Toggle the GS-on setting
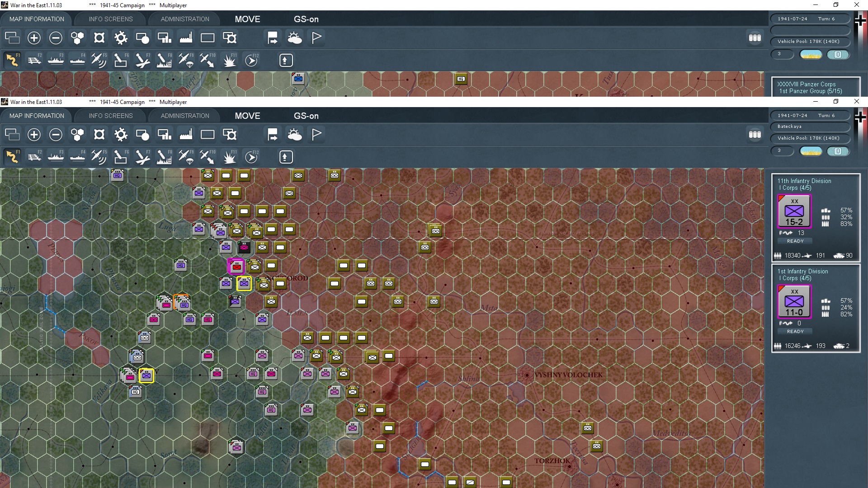The image size is (868, 488). pos(306,116)
